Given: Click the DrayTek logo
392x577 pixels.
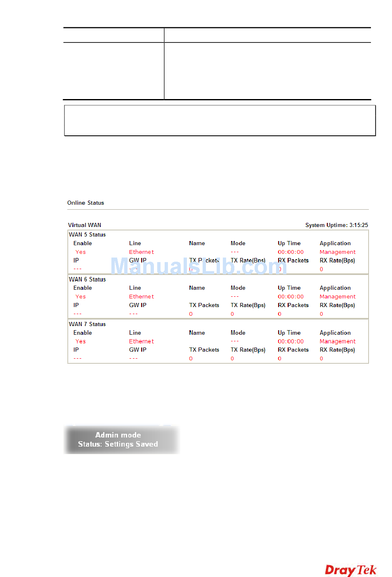Looking at the screenshot, I should tap(351, 570).
